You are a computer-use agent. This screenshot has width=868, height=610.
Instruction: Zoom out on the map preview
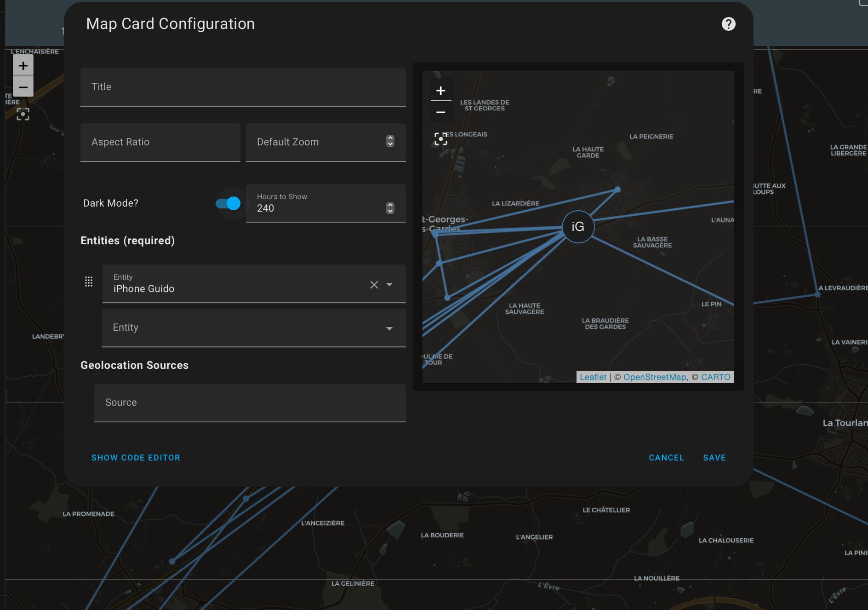440,111
